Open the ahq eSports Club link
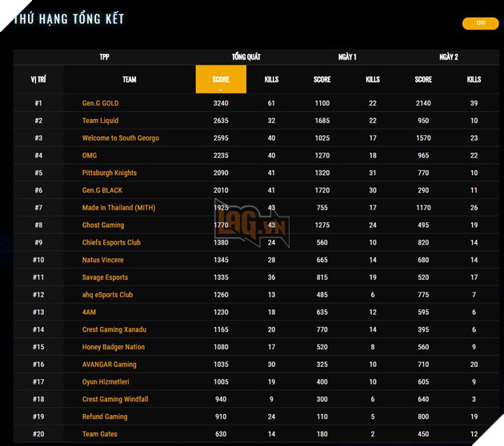 (107, 295)
